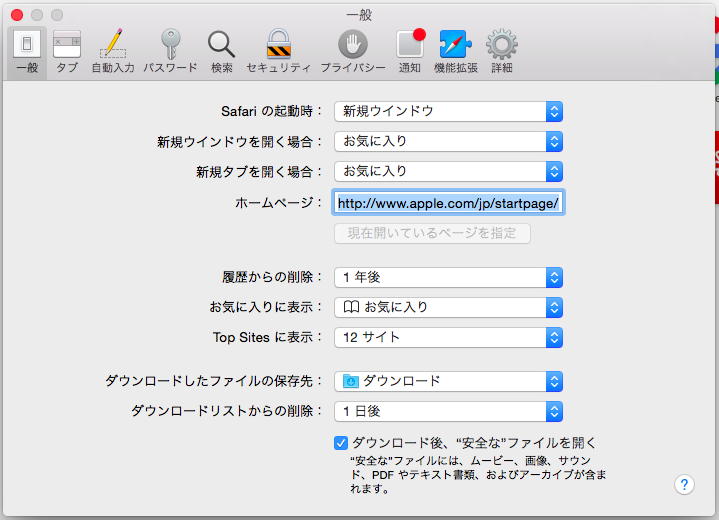
Task: Open Top Sites に表示 dropdown
Action: (x=448, y=338)
